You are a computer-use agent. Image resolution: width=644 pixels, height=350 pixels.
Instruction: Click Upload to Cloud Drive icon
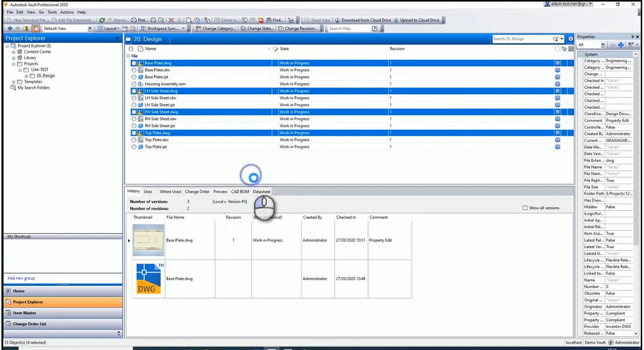396,20
